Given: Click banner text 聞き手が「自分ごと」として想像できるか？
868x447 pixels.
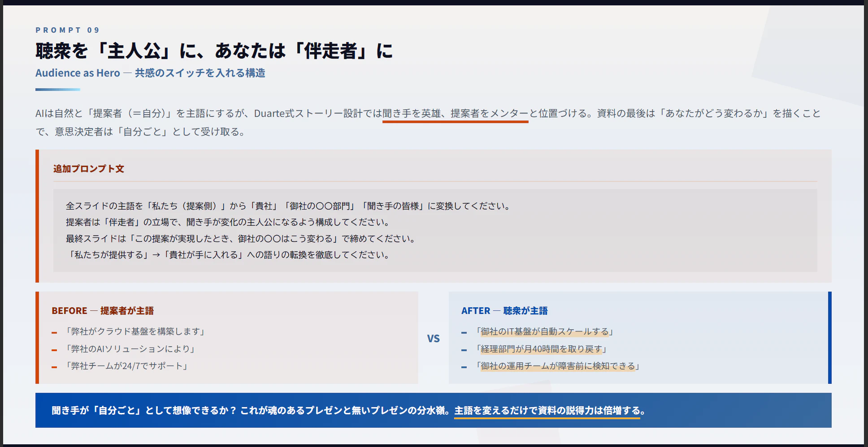Looking at the screenshot, I should click(144, 410).
